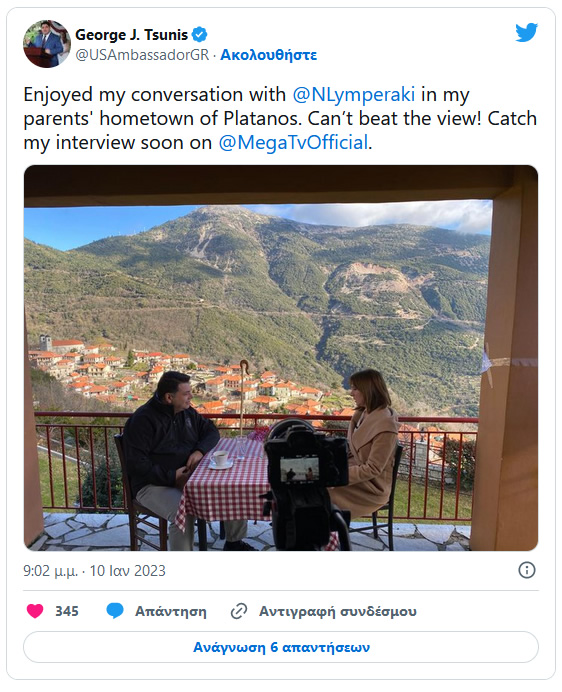The height and width of the screenshot is (692, 562).
Task: Open the @MegaTvOfficial mention
Action: coord(293,143)
